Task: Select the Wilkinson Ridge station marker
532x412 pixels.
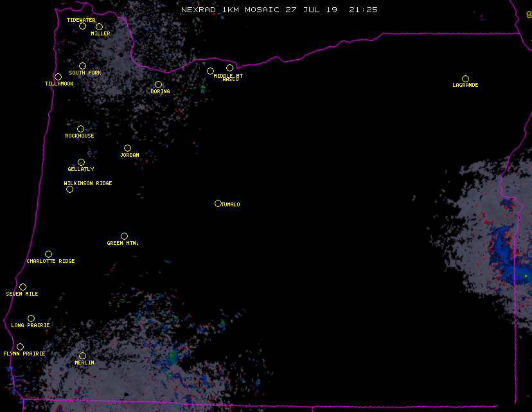Action: (69, 189)
